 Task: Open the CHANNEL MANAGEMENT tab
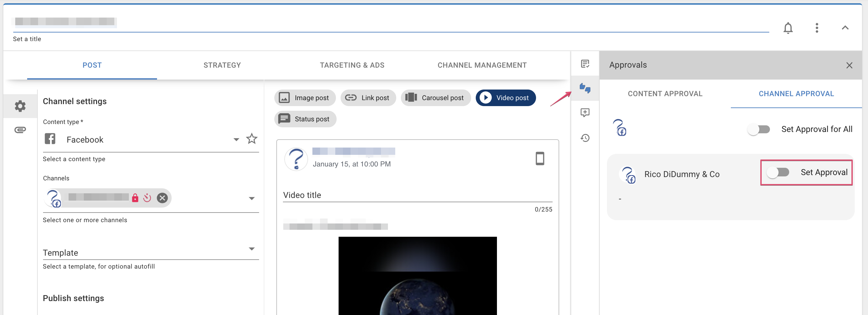pyautogui.click(x=482, y=65)
